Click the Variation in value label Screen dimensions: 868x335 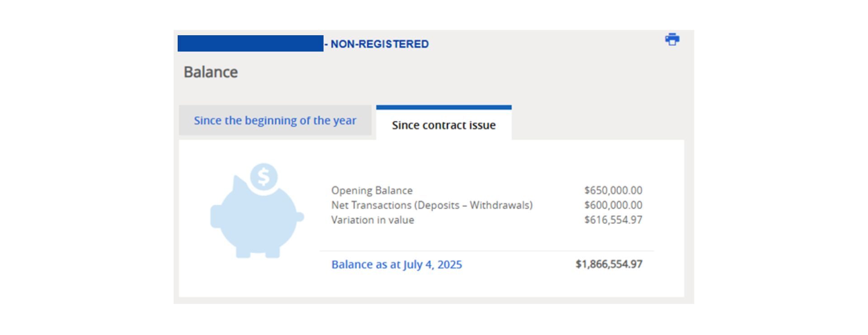pos(373,220)
